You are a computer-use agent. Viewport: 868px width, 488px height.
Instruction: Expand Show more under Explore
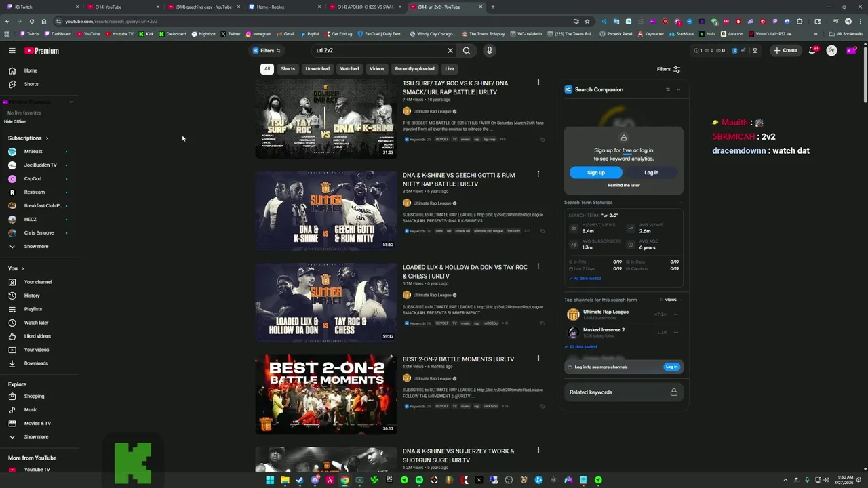(39, 437)
